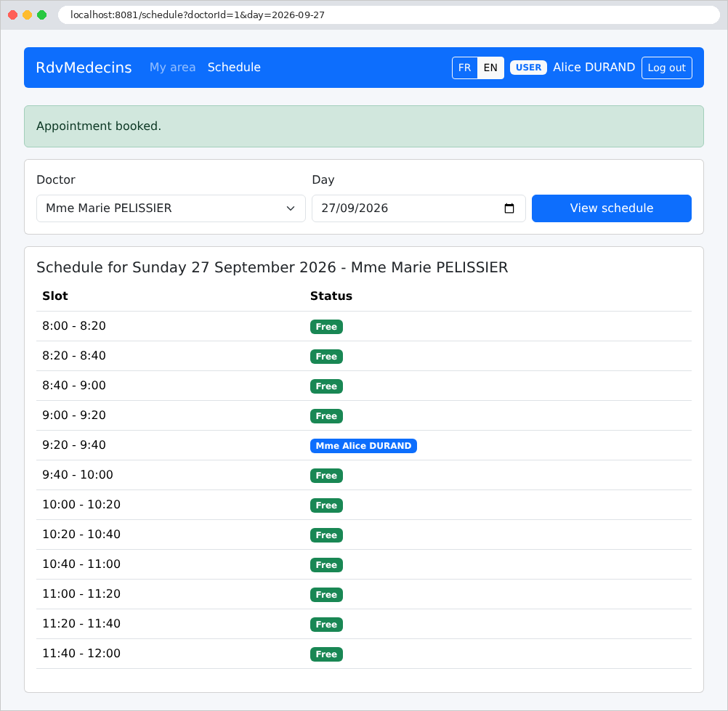Image resolution: width=728 pixels, height=711 pixels.
Task: Click the Free badge for 8:40 - 9:00
Action: 326,386
